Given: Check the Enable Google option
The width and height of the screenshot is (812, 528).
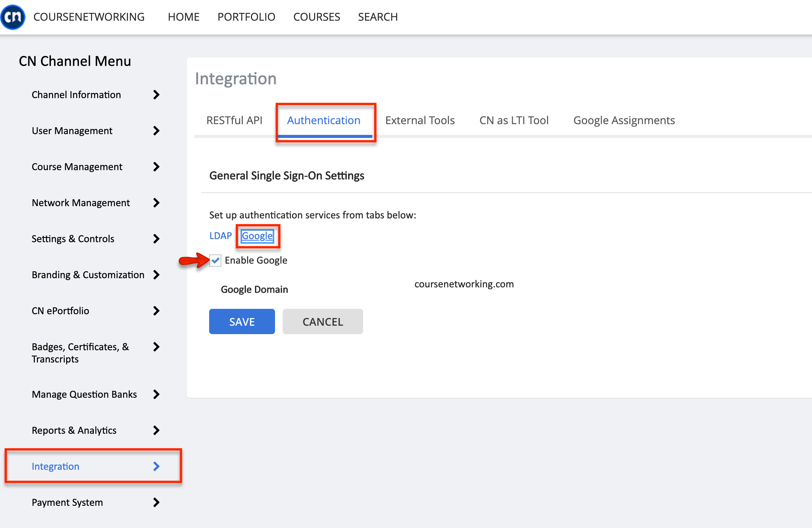Looking at the screenshot, I should [x=214, y=260].
